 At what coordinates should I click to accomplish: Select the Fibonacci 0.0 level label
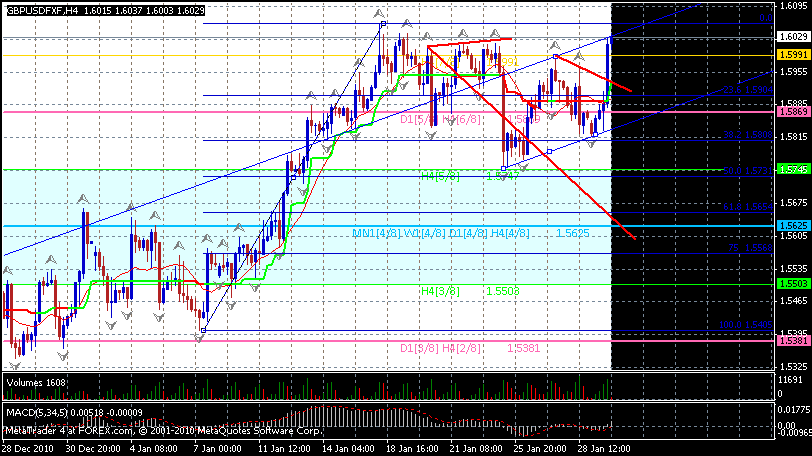(766, 18)
